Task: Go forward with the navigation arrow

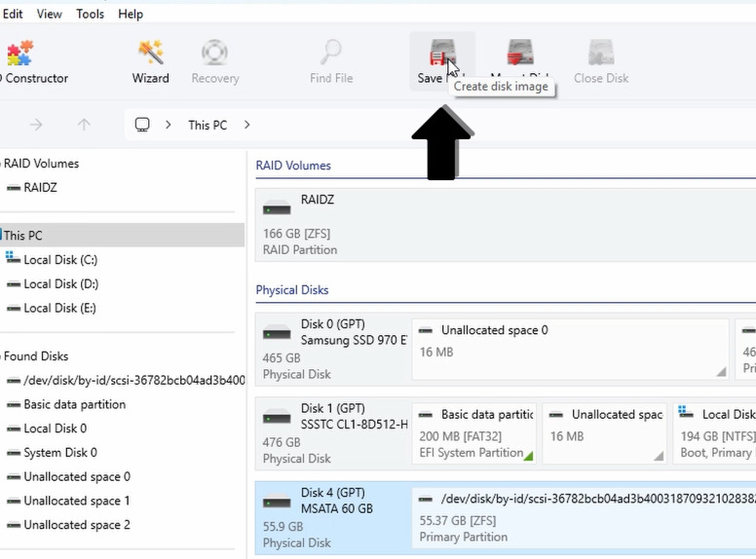Action: coord(36,125)
